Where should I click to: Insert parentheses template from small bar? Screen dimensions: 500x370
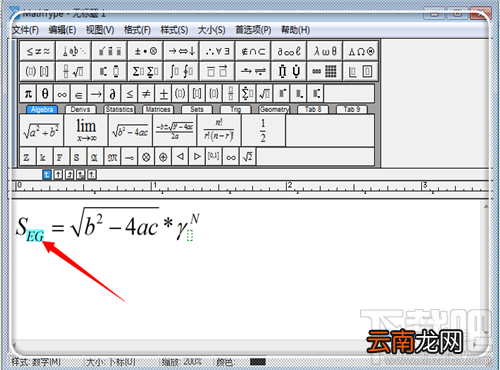coord(180,94)
